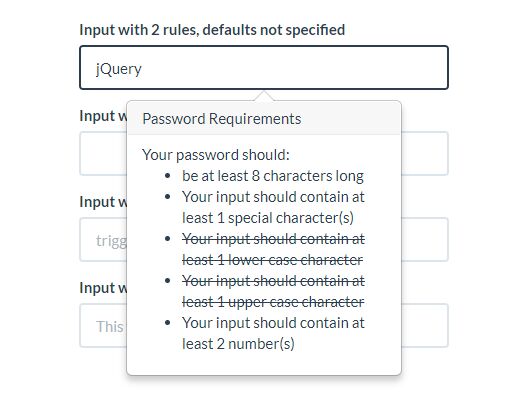Viewport: 525px width, 394px height.
Task: Click bullet beside struck lower case rule
Action: [168, 239]
